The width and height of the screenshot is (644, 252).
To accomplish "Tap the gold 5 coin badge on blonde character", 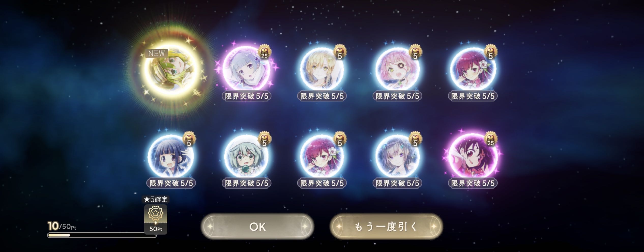I will tap(340, 52).
